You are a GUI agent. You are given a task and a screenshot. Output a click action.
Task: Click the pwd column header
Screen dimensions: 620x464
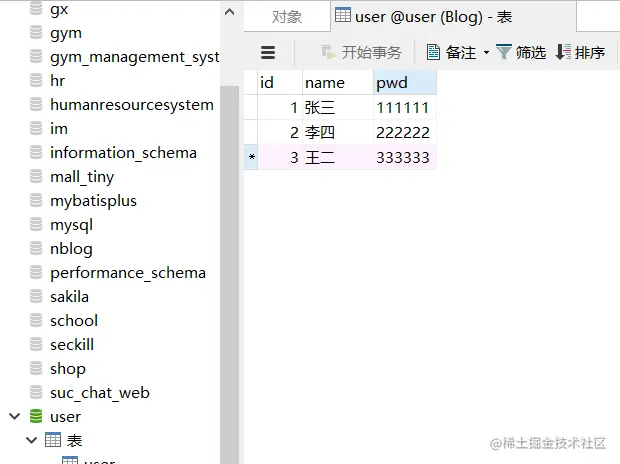(405, 82)
